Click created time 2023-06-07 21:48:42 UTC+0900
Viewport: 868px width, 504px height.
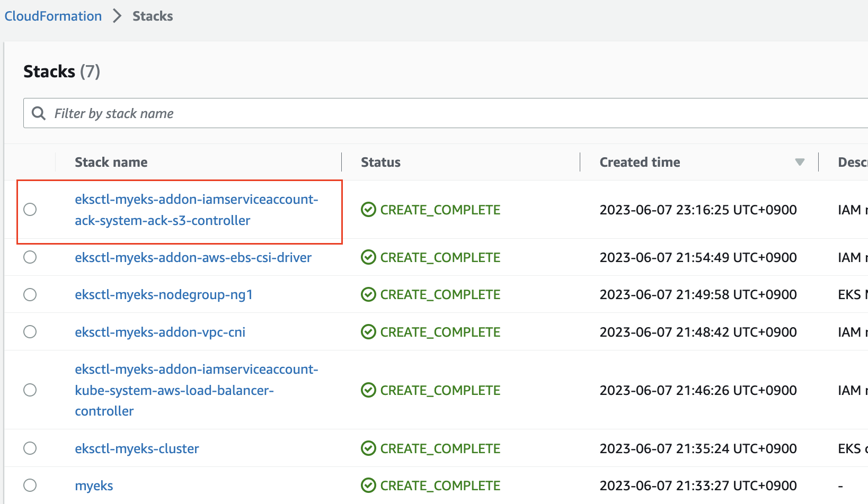698,332
